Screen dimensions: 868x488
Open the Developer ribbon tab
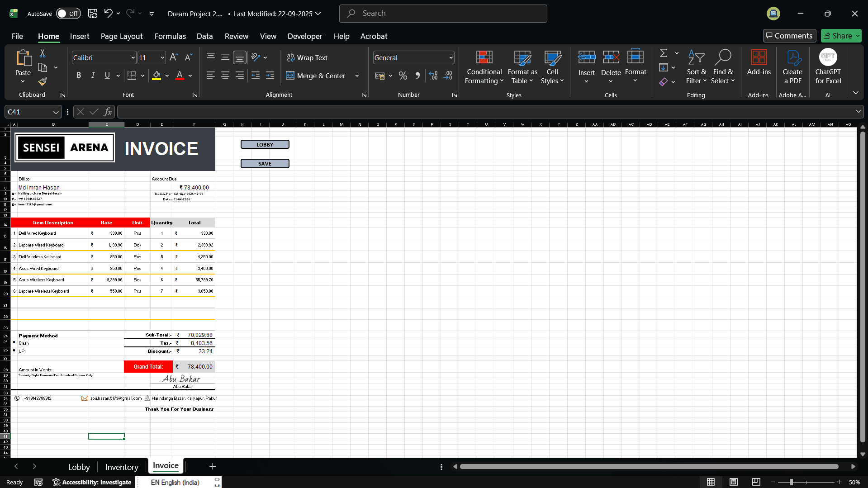(305, 36)
